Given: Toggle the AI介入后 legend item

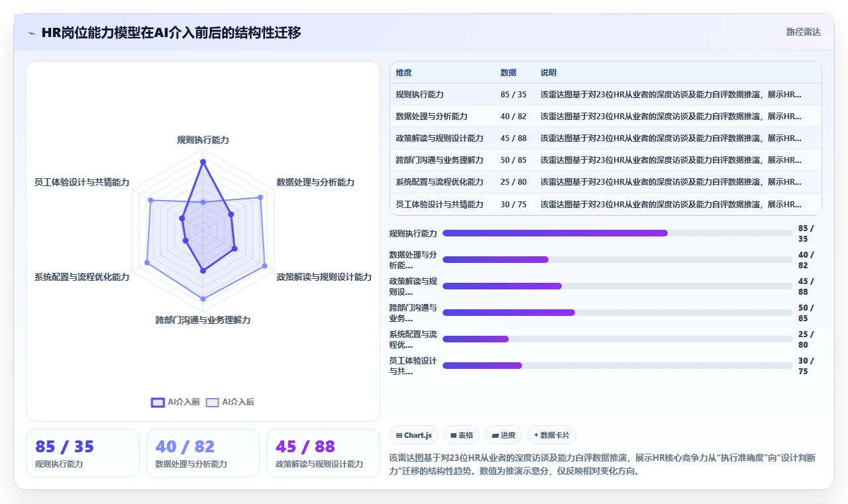Looking at the screenshot, I should pos(230,402).
